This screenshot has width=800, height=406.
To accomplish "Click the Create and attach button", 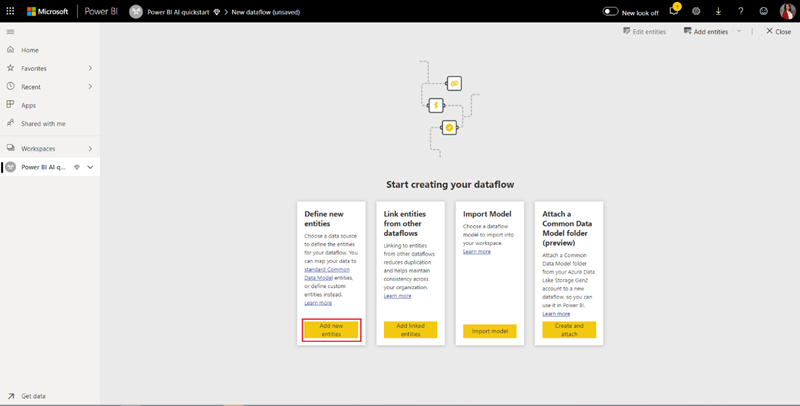I will (568, 330).
